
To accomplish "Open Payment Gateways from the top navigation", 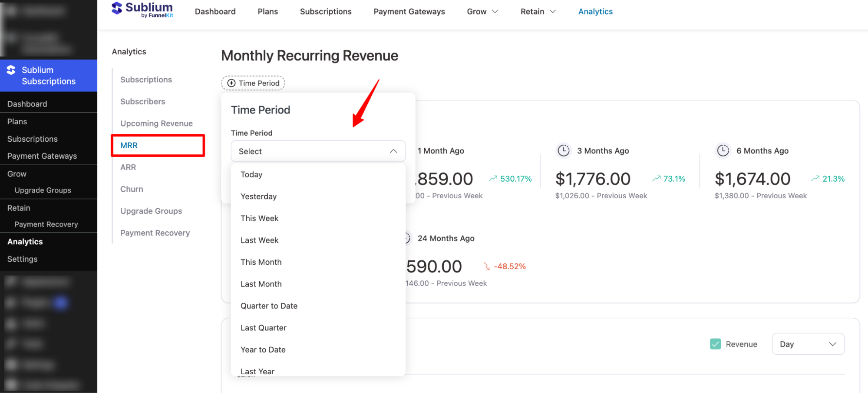I will [409, 11].
